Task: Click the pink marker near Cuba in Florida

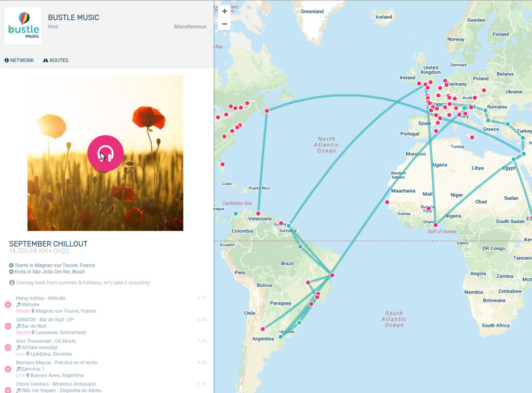Action: (x=222, y=164)
